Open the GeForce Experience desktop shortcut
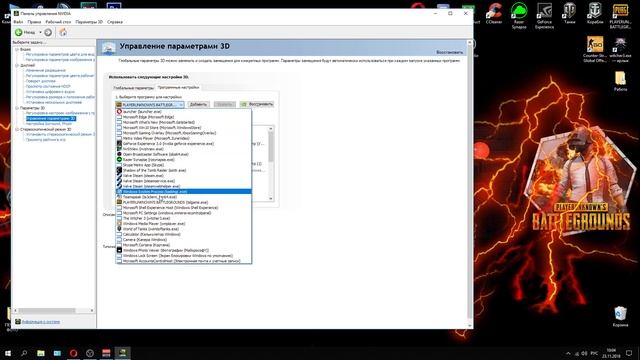The height and width of the screenshot is (360, 640). pyautogui.click(x=544, y=16)
